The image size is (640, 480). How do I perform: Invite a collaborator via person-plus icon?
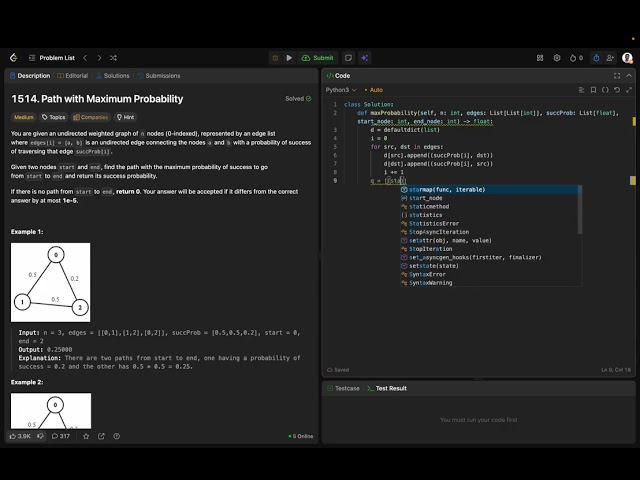[x=610, y=58]
